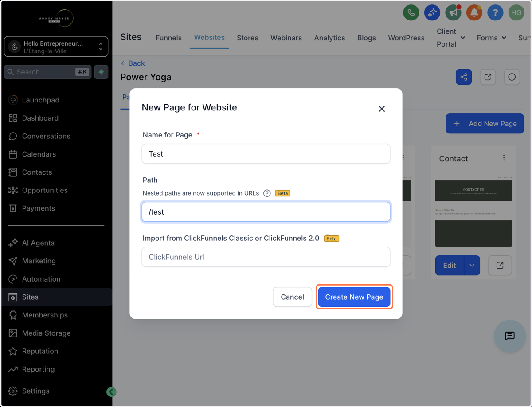This screenshot has width=532, height=407.
Task: Open the Contact page three-dot menu
Action: click(504, 158)
